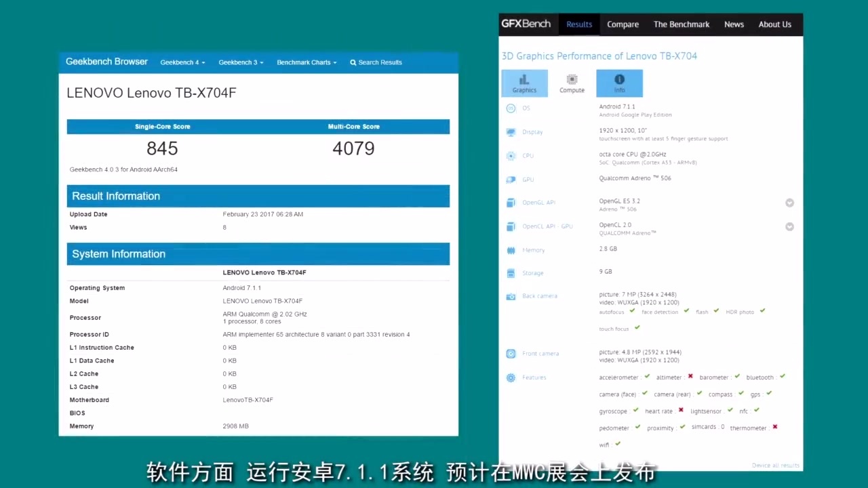Click the Display row icon
Viewport: 868px width, 488px height.
pyautogui.click(x=511, y=132)
